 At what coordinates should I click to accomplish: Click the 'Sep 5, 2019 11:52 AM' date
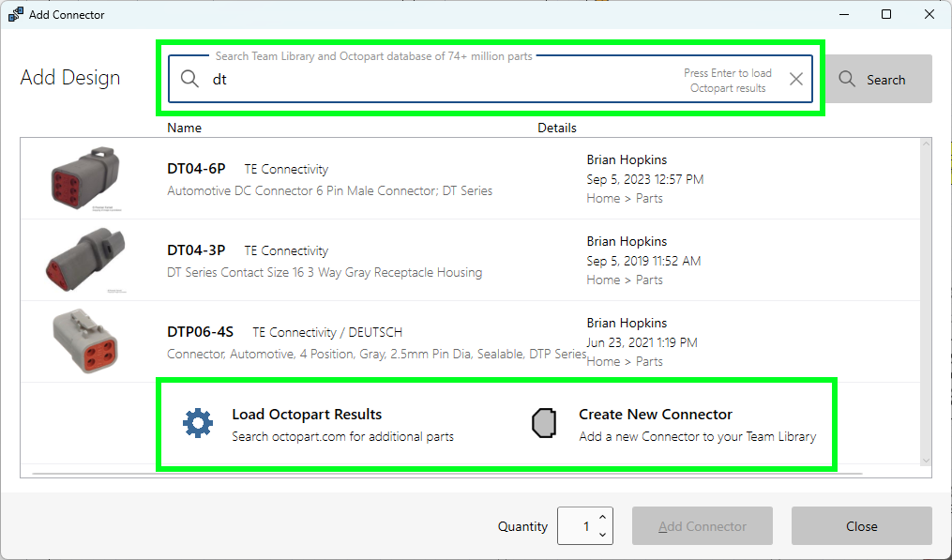643,261
